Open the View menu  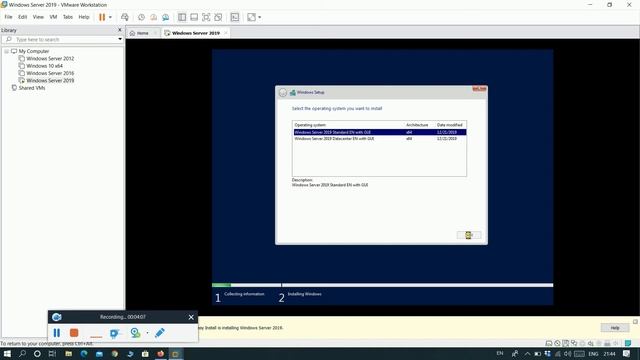38,17
